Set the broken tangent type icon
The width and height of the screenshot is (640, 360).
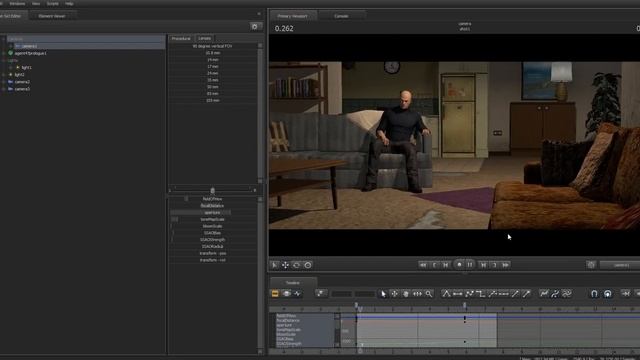tap(469, 293)
